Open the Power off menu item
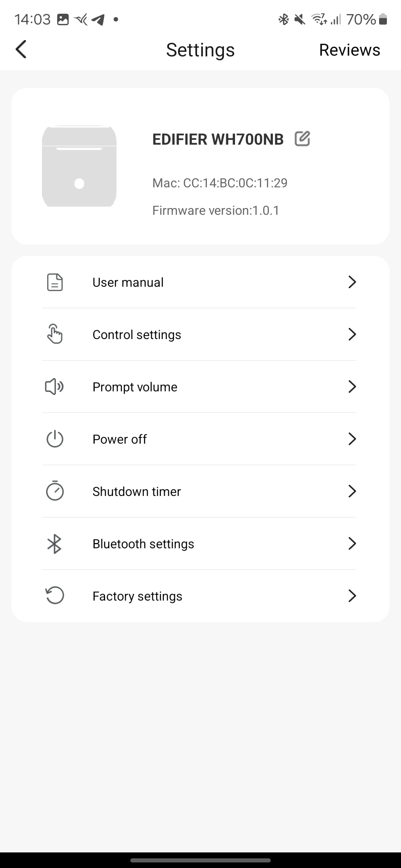401x868 pixels. click(120, 439)
